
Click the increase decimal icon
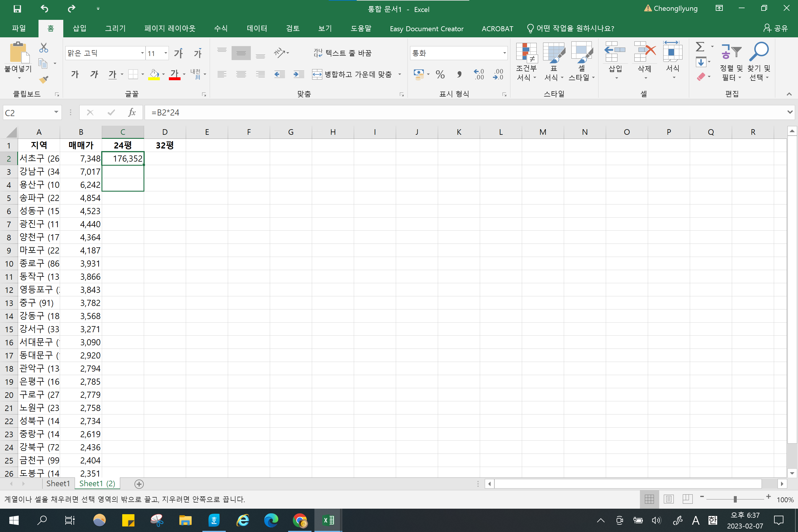point(479,74)
